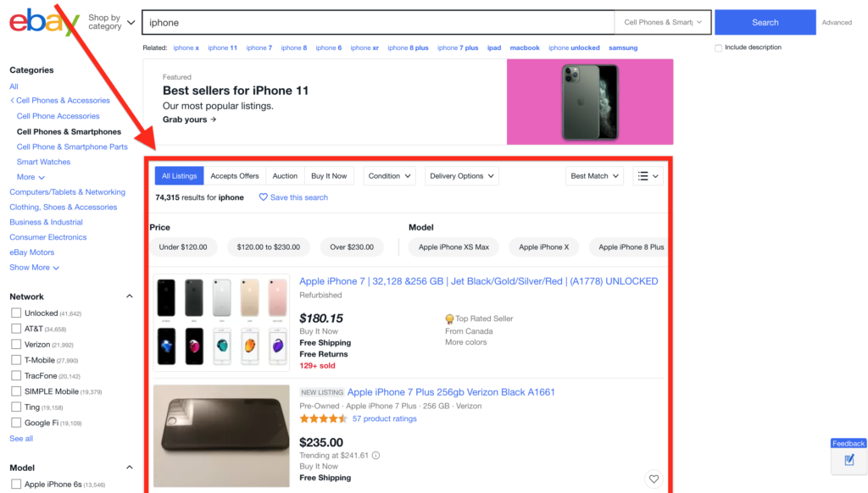
Task: Open the view layout list icon
Action: coord(648,176)
